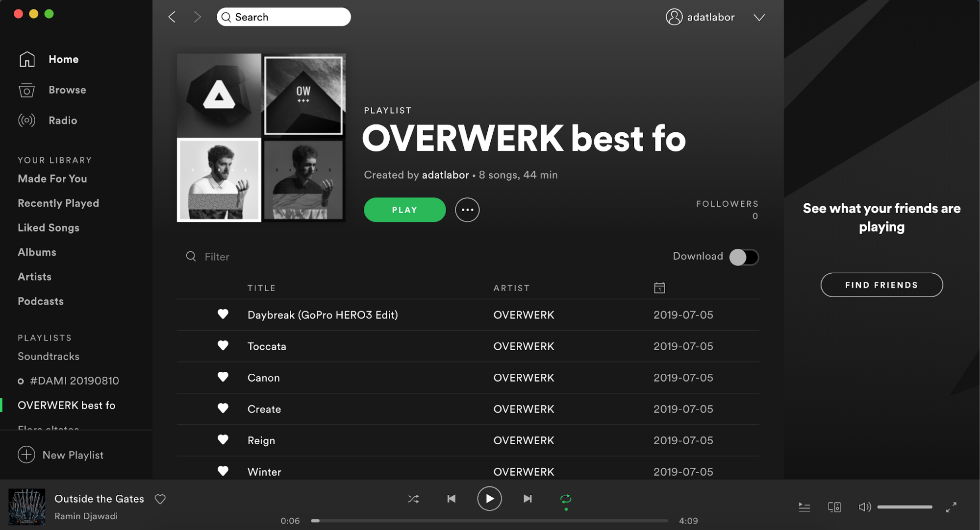Image resolution: width=980 pixels, height=530 pixels.
Task: Open Browse in the sidebar
Action: (x=67, y=90)
